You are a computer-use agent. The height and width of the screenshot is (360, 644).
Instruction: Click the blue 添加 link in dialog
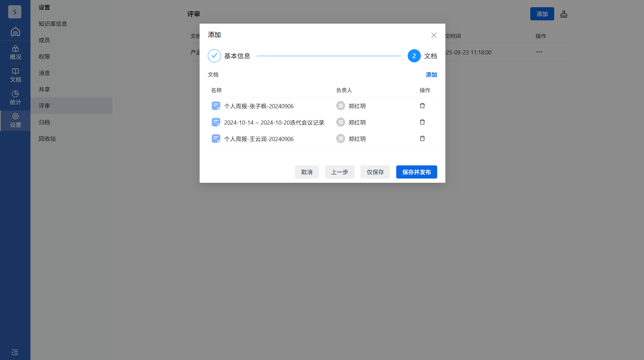(x=431, y=75)
